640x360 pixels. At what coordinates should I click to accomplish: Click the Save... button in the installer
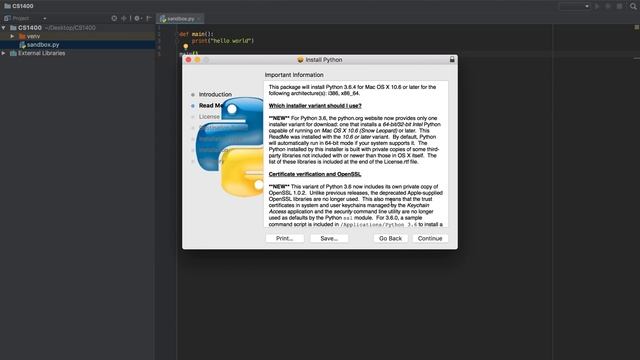click(x=329, y=238)
